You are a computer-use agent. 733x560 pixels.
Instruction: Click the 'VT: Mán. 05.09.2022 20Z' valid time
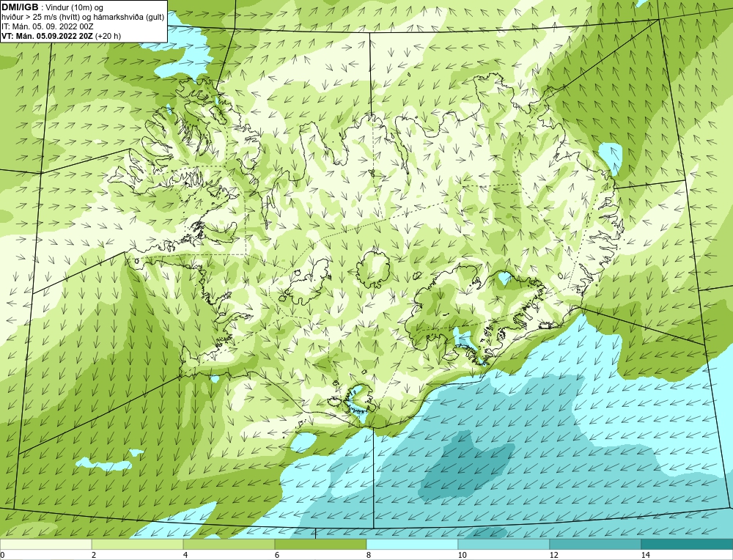click(47, 36)
